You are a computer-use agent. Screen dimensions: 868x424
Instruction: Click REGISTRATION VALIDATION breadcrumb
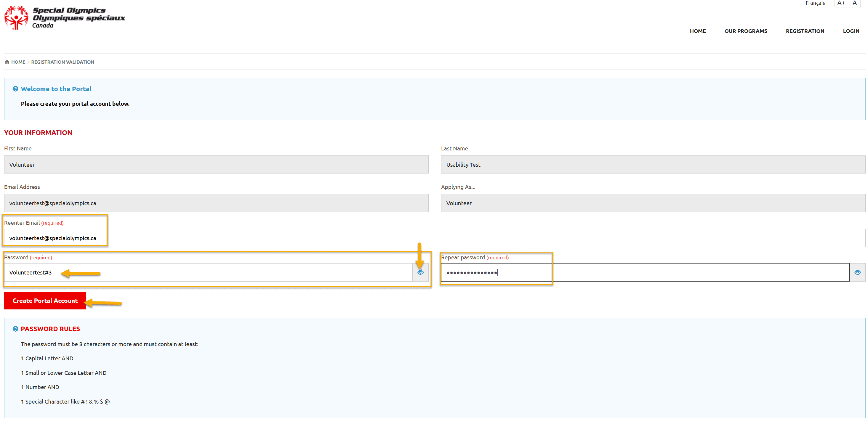click(x=63, y=62)
